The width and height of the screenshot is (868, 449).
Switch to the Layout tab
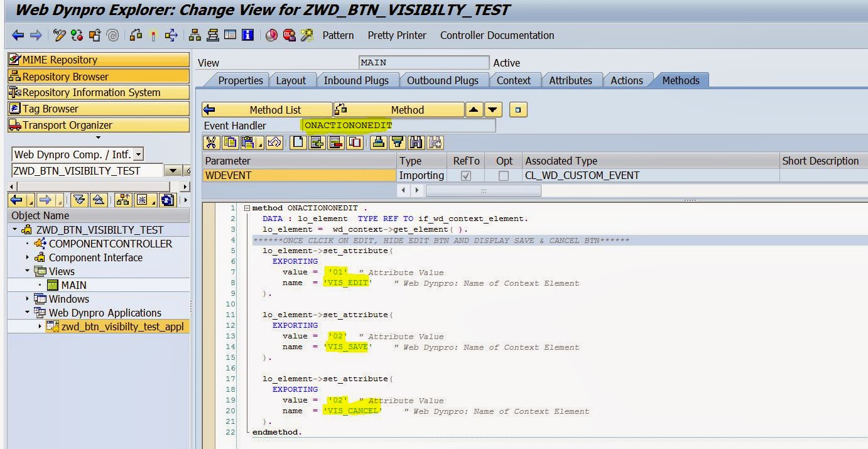click(293, 80)
